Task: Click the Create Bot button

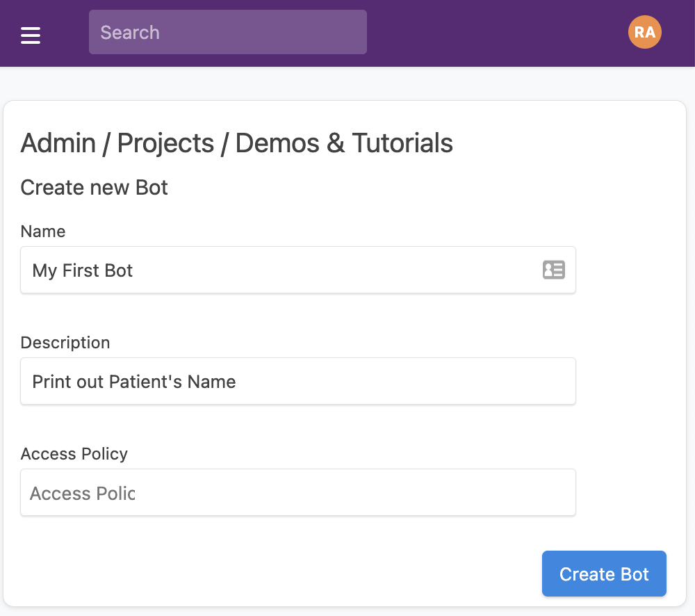Action: 603,573
